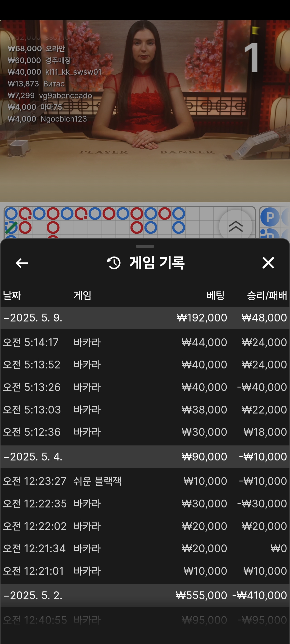290x644 pixels.
Task: Open the 오전 12:21:34 바카라 record
Action: 145,548
